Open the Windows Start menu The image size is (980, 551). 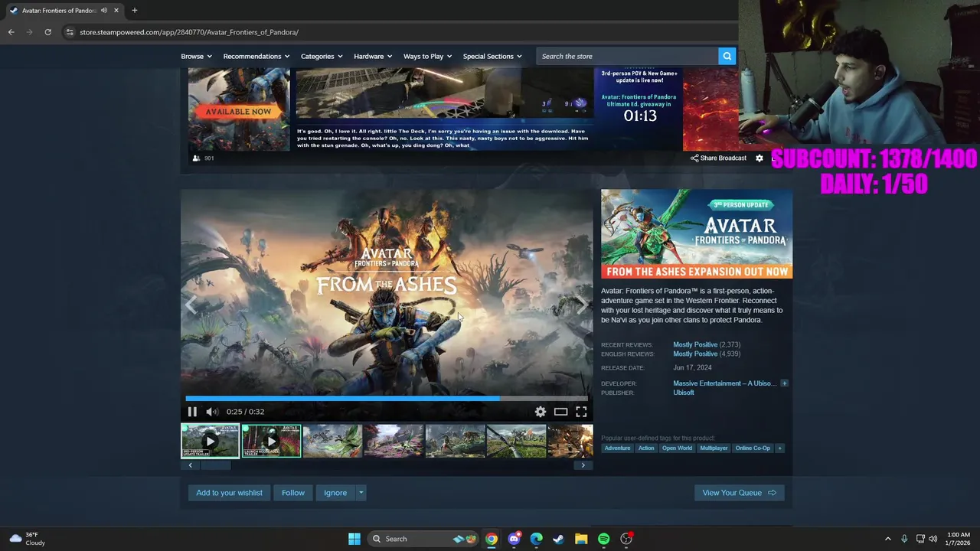tap(354, 539)
